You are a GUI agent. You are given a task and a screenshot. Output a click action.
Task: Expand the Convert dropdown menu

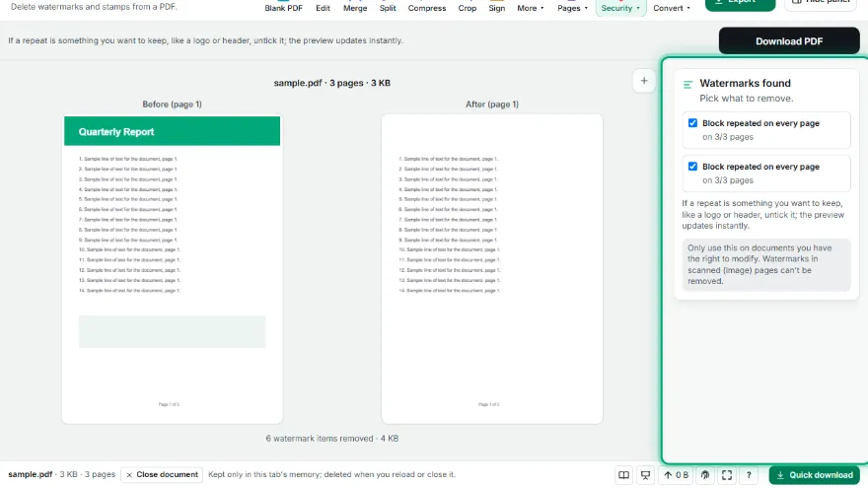[672, 8]
